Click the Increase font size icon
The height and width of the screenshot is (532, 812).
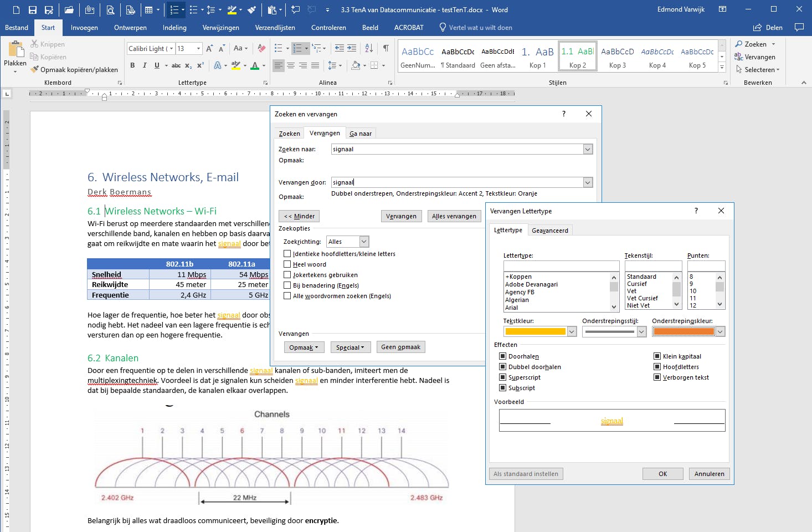coord(209,48)
